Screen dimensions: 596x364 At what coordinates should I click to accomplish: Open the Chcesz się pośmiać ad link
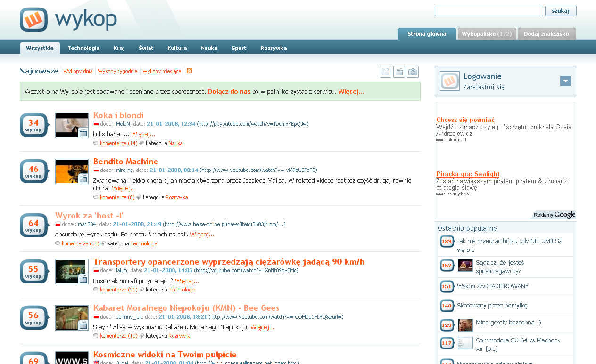point(465,120)
